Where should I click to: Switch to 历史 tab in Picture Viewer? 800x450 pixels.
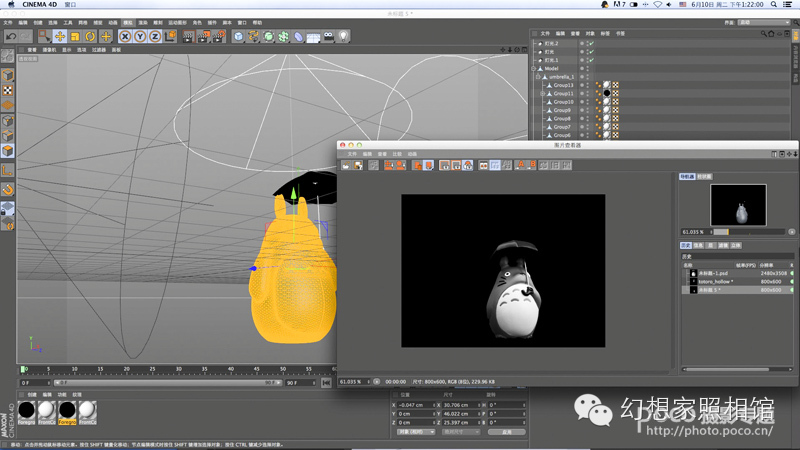(x=686, y=245)
